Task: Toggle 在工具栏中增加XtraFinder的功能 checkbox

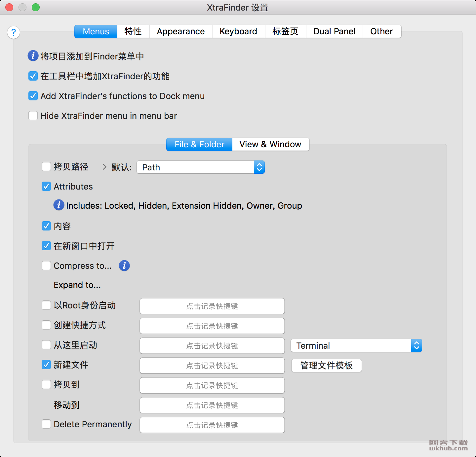Action: [x=33, y=76]
